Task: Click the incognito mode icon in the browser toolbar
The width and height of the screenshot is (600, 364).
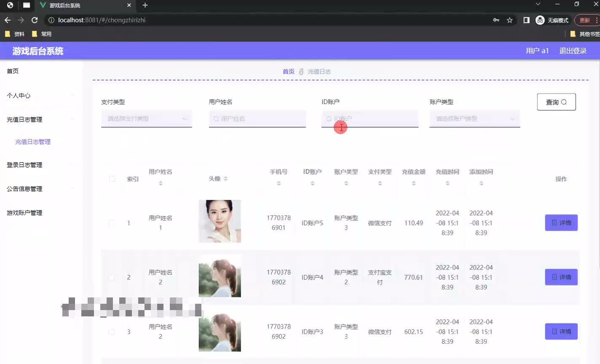Action: tap(539, 20)
